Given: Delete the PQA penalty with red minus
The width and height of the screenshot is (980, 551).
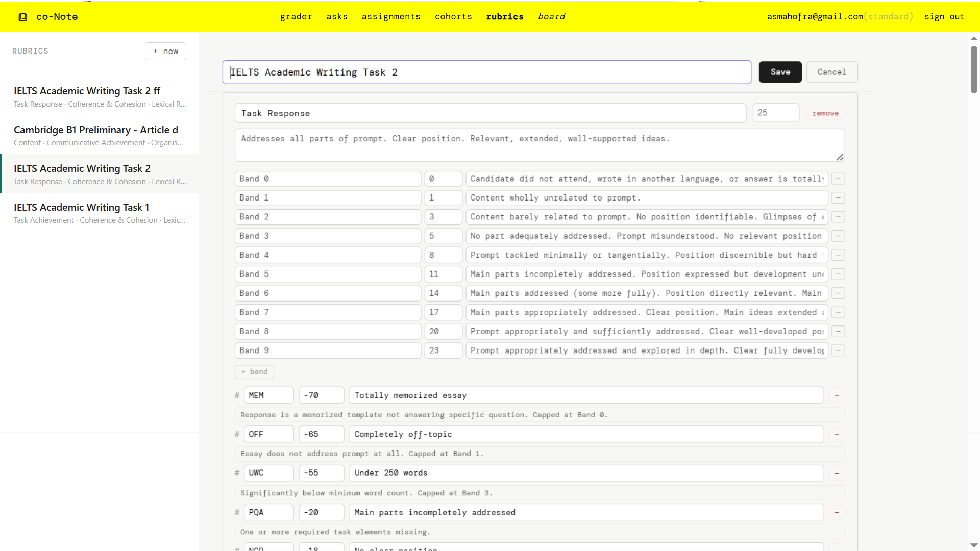Looking at the screenshot, I should point(837,512).
